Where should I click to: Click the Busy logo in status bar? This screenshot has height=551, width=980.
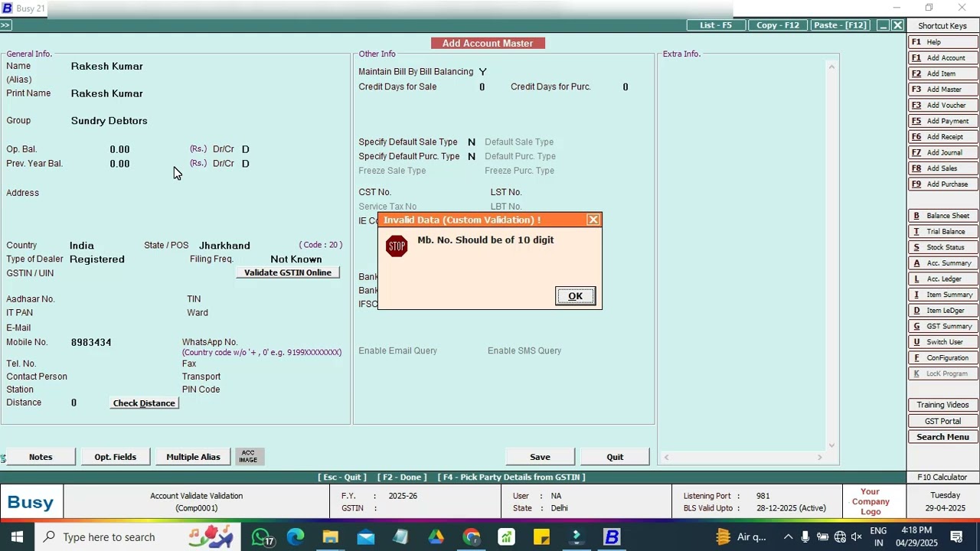31,503
